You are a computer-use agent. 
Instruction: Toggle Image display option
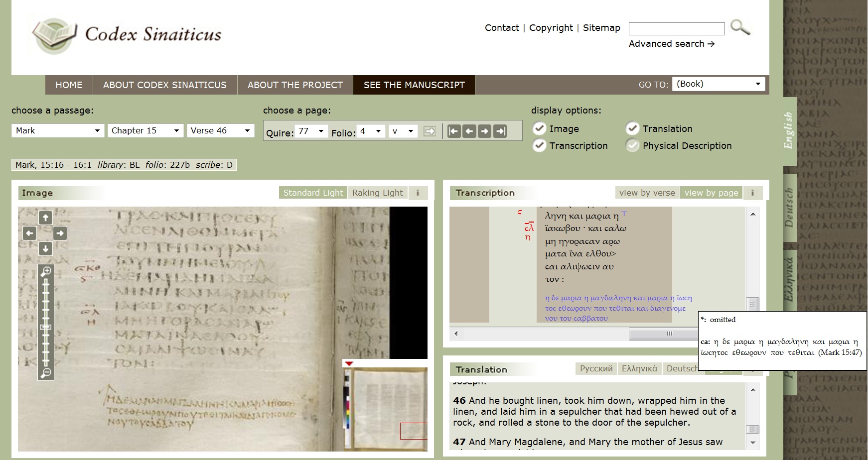[x=539, y=128]
